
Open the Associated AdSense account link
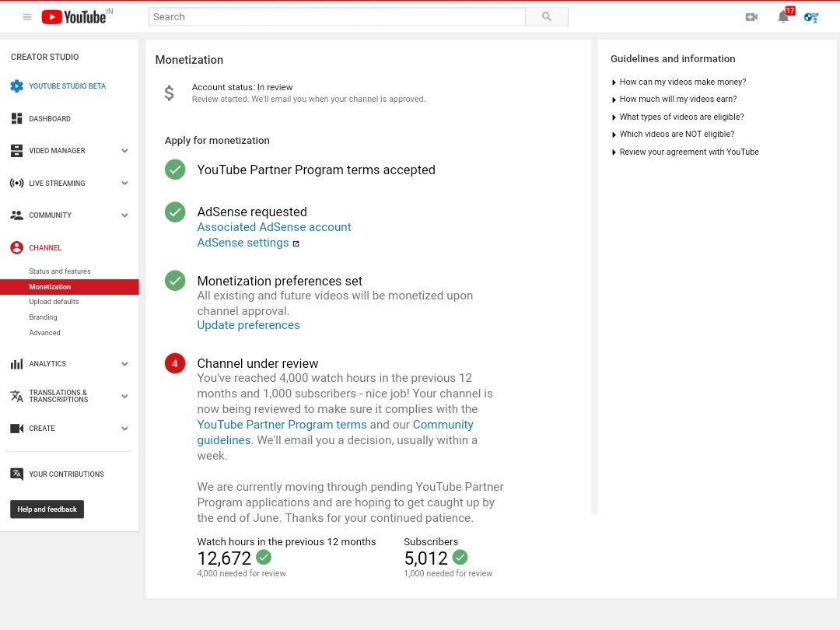[274, 227]
